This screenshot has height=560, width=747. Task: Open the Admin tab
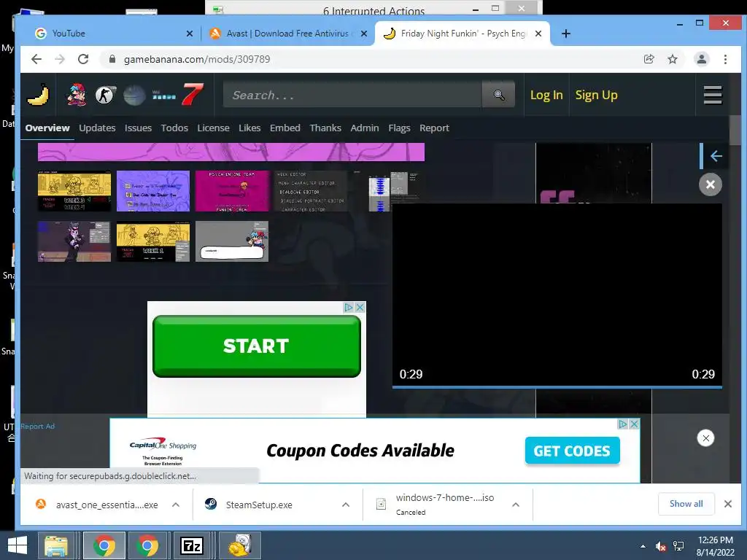click(365, 128)
